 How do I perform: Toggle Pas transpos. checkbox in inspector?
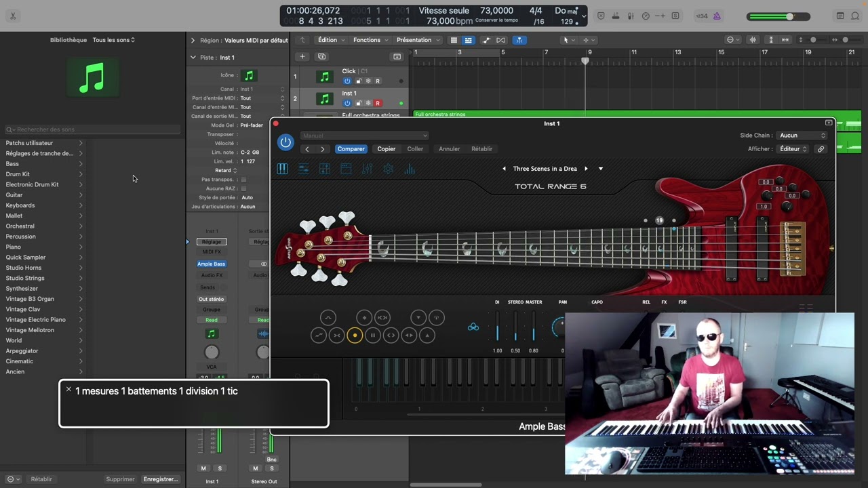tap(243, 180)
